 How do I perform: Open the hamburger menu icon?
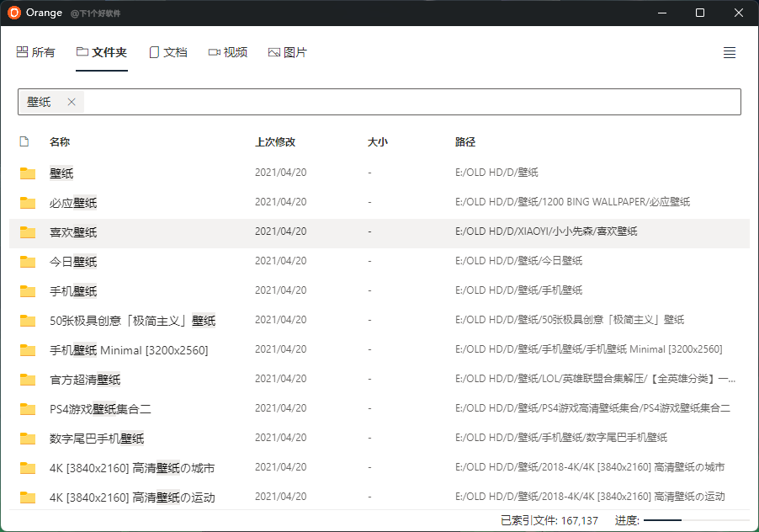[730, 52]
